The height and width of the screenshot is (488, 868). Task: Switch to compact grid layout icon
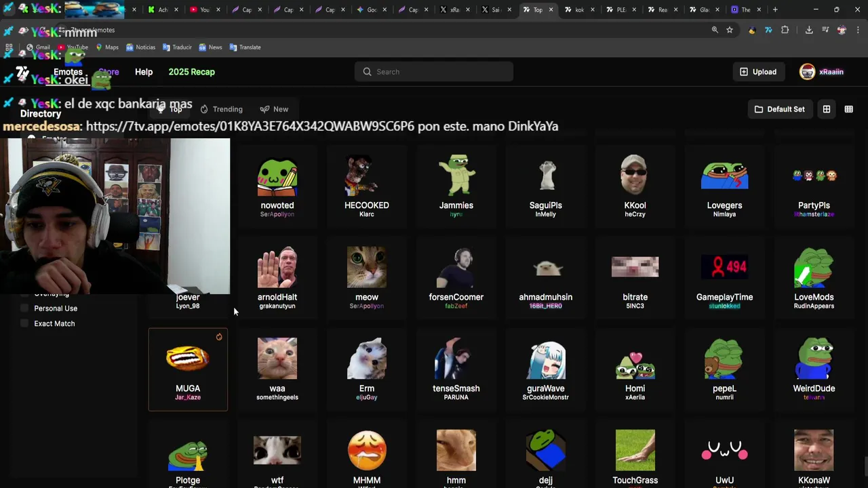[849, 109]
